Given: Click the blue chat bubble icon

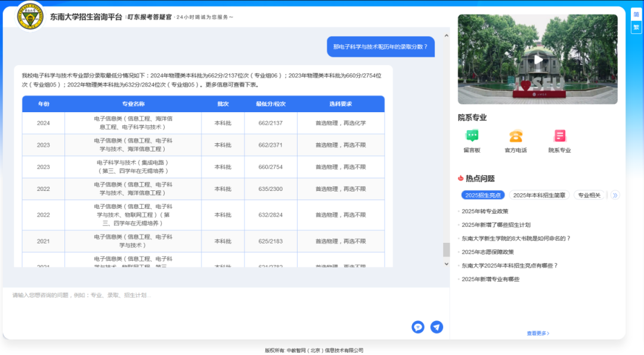Looking at the screenshot, I should pos(417,327).
